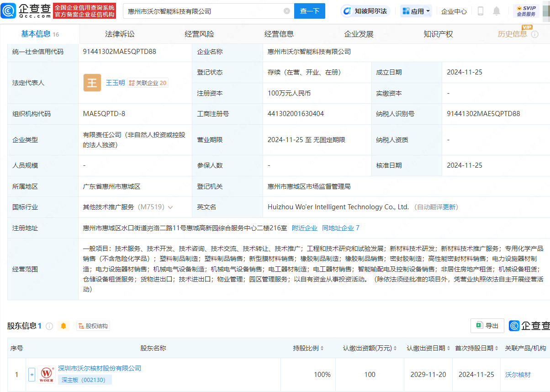The height and width of the screenshot is (392, 550).
Task: Expand the 深圳市沃尔核材 shareholder row with plus
Action: tap(32, 375)
